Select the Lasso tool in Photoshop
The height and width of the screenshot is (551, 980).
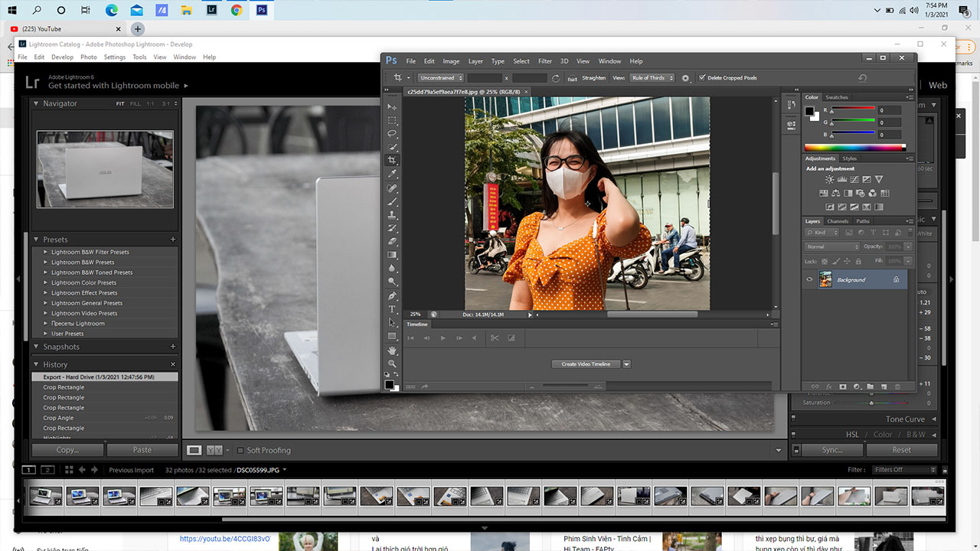tap(392, 133)
